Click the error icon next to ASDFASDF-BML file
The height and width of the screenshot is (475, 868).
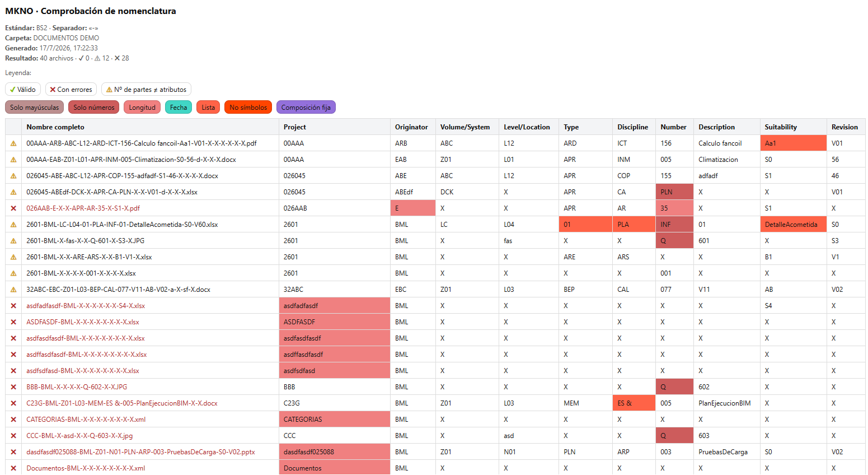coord(13,322)
